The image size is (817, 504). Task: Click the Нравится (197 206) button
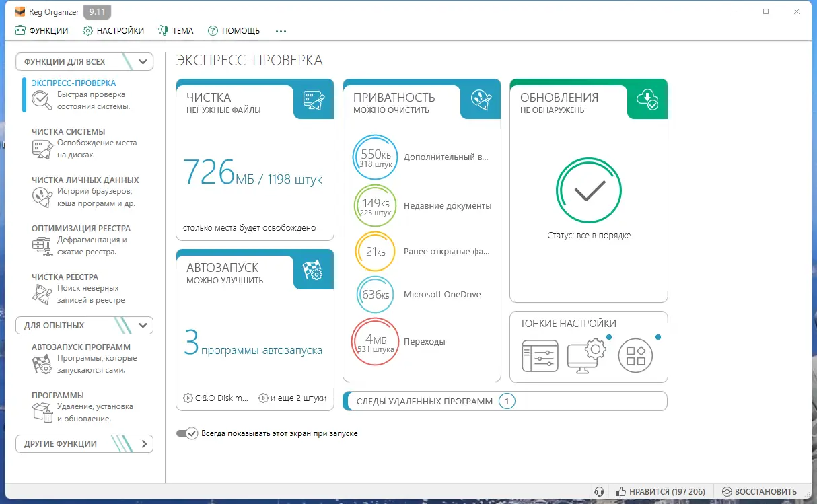(x=660, y=492)
